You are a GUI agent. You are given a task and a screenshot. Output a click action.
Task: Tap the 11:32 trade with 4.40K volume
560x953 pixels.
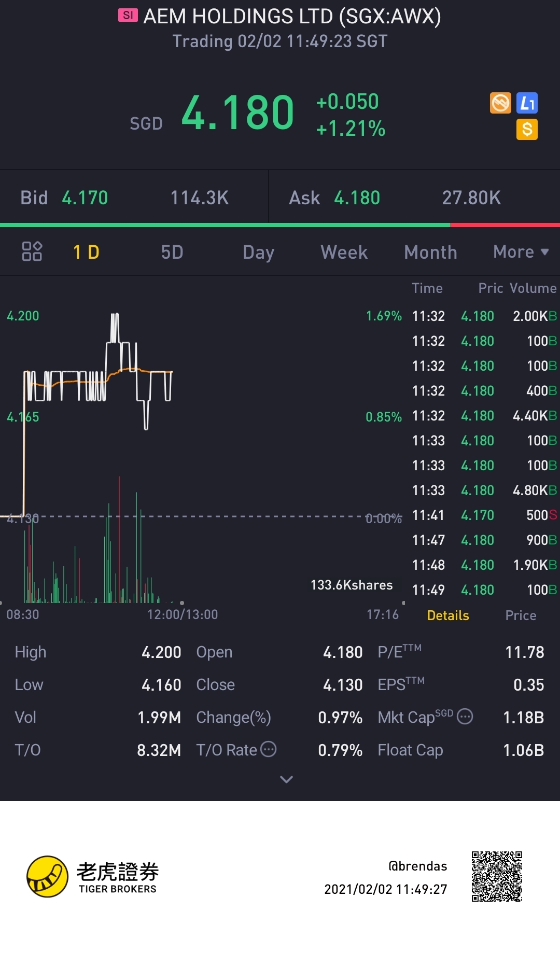tap(484, 415)
